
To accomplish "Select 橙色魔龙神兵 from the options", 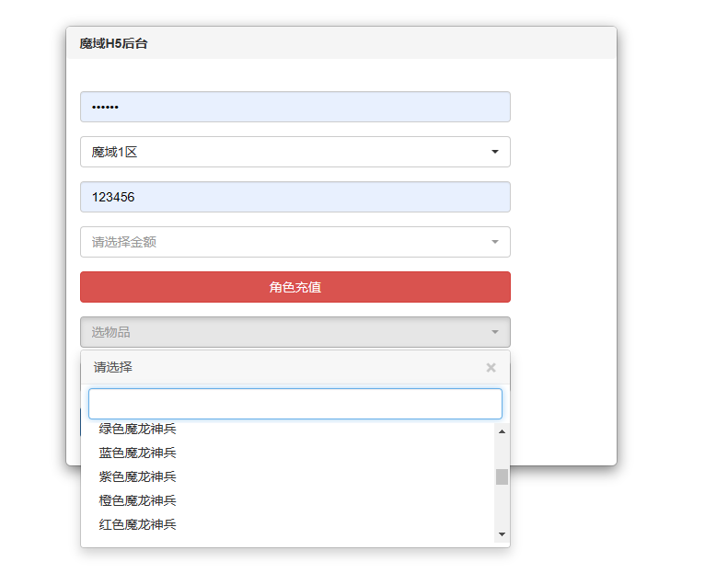I will pos(138,500).
